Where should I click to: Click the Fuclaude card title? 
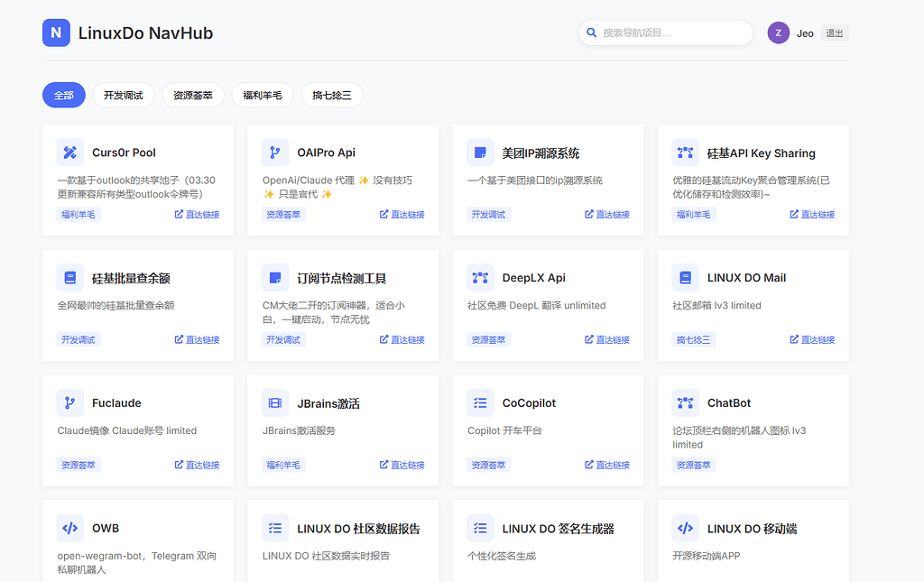click(116, 403)
